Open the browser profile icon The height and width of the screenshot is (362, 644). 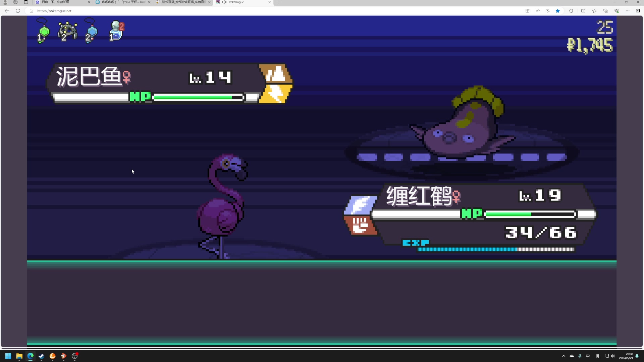click(x=5, y=2)
